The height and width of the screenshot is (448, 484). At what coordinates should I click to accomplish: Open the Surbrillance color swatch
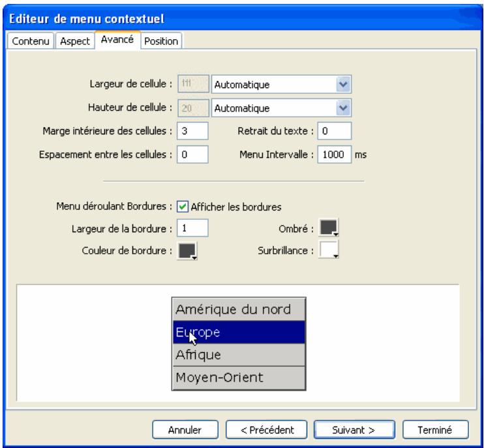click(x=329, y=249)
